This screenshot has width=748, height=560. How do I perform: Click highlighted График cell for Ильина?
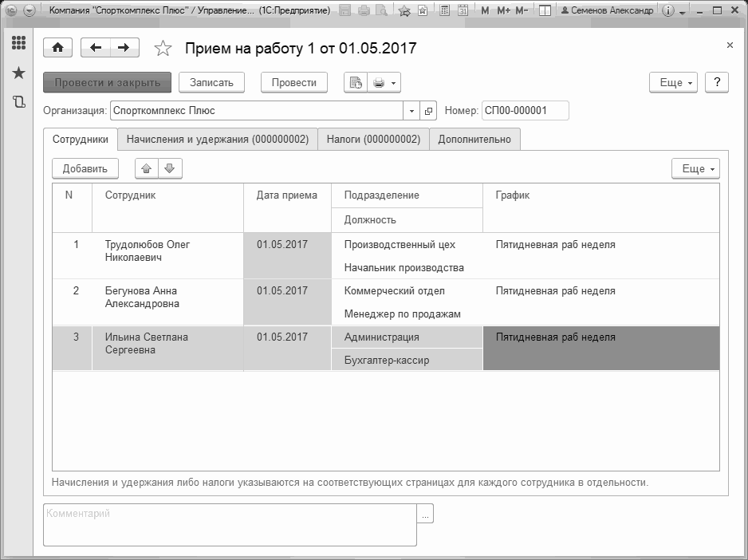pos(601,348)
